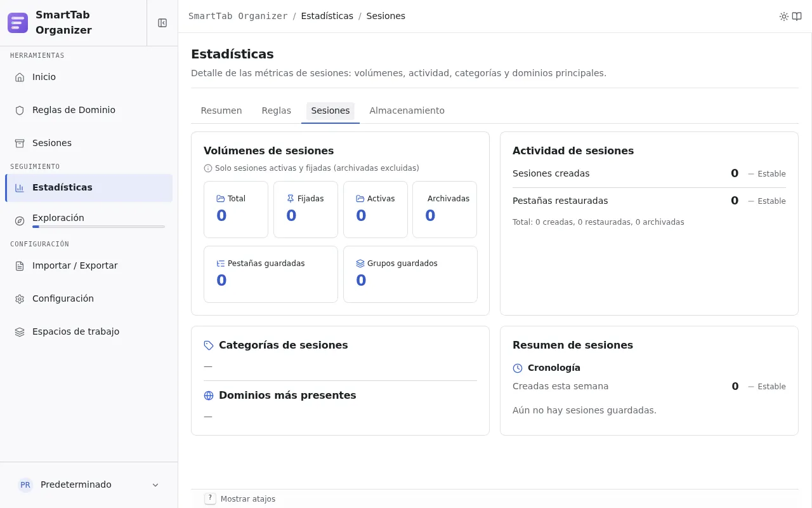This screenshot has height=508, width=812.
Task: Click the layers icon for Espacios de trabajo
Action: pyautogui.click(x=20, y=331)
